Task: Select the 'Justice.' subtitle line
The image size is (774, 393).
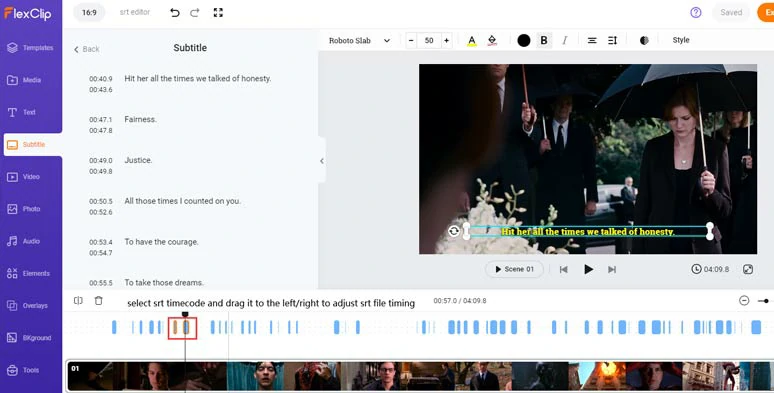Action: pyautogui.click(x=138, y=160)
